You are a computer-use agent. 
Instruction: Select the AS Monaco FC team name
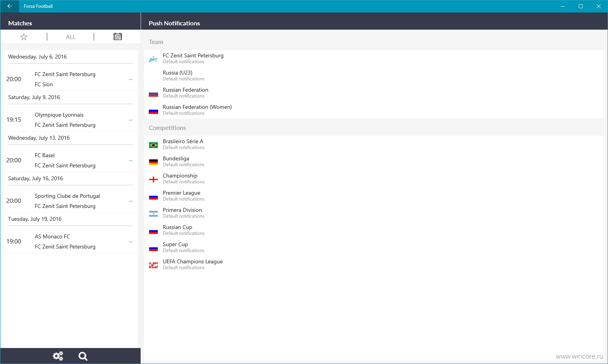point(52,236)
